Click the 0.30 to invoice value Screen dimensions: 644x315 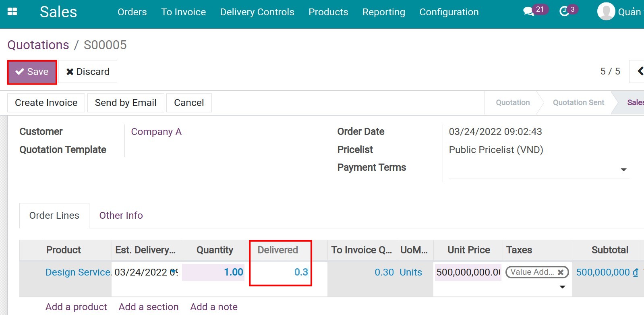click(384, 272)
